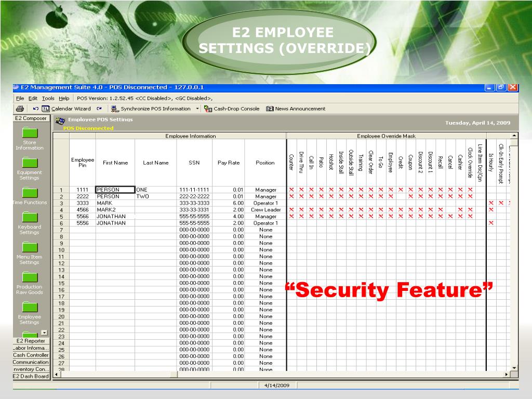Viewport: 532px width, 399px height.
Task: Toggle Is Hourly for MARK row 3
Action: [x=491, y=203]
